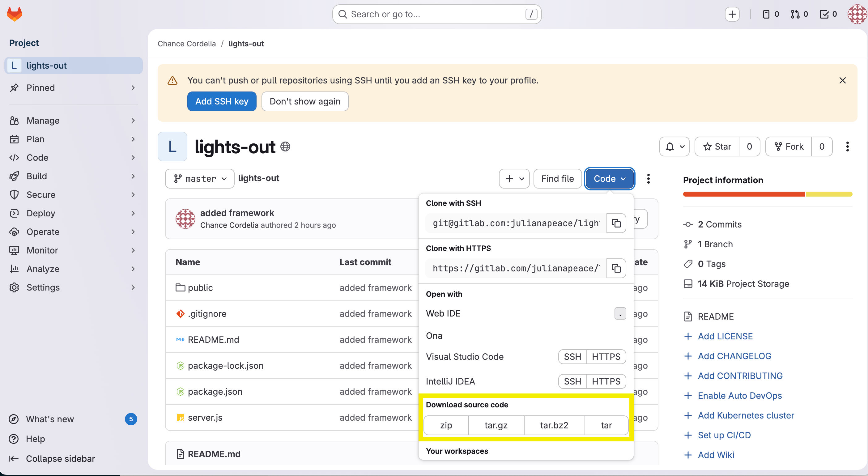This screenshot has width=868, height=476.
Task: Expand the Deploy section in the sidebar
Action: pos(41,213)
